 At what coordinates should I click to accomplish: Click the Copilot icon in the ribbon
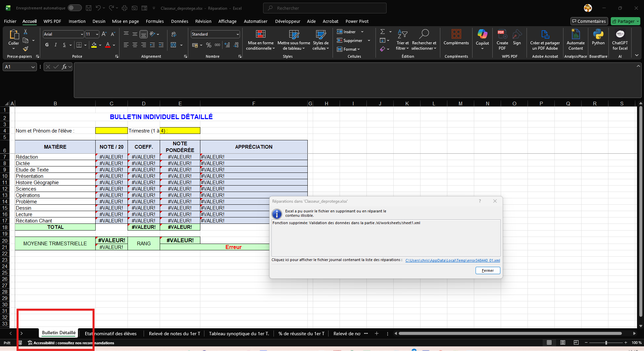(x=482, y=35)
